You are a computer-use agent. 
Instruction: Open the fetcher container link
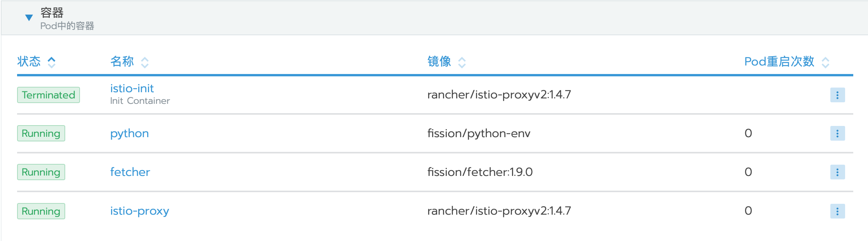click(x=130, y=172)
